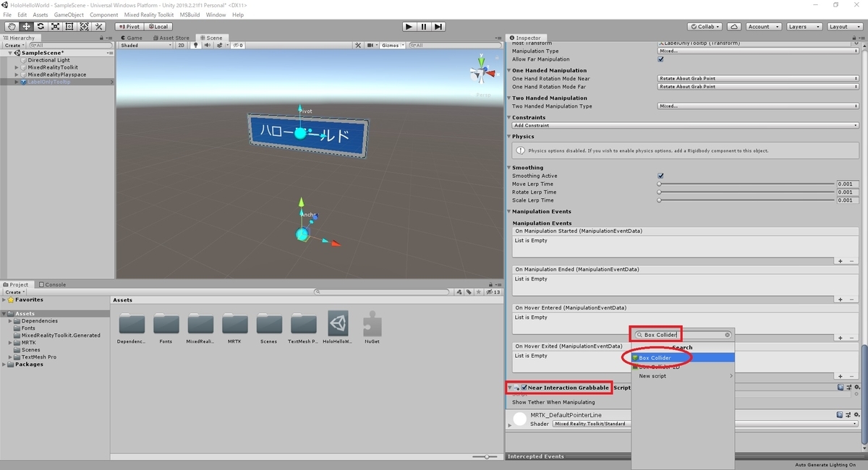The width and height of the screenshot is (868, 470).
Task: Click the Pause button
Action: tap(423, 27)
